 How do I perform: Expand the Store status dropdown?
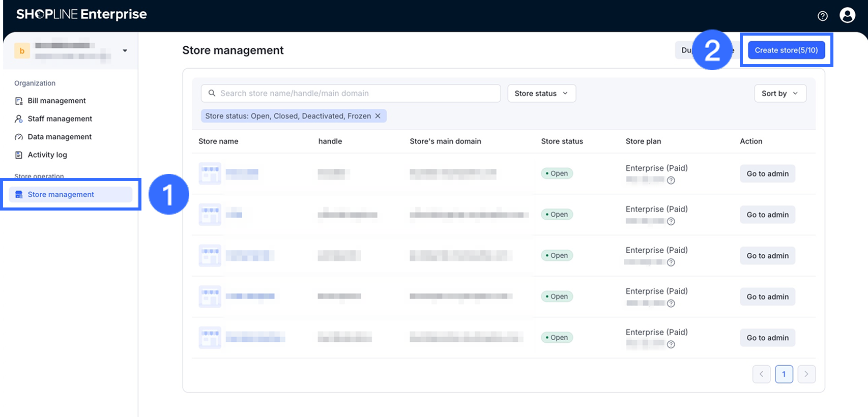tap(541, 94)
